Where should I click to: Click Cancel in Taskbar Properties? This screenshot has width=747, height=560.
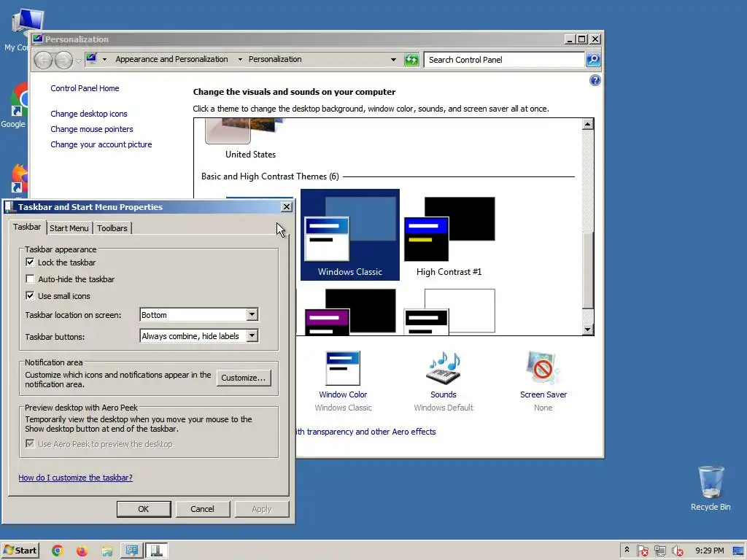tap(203, 509)
